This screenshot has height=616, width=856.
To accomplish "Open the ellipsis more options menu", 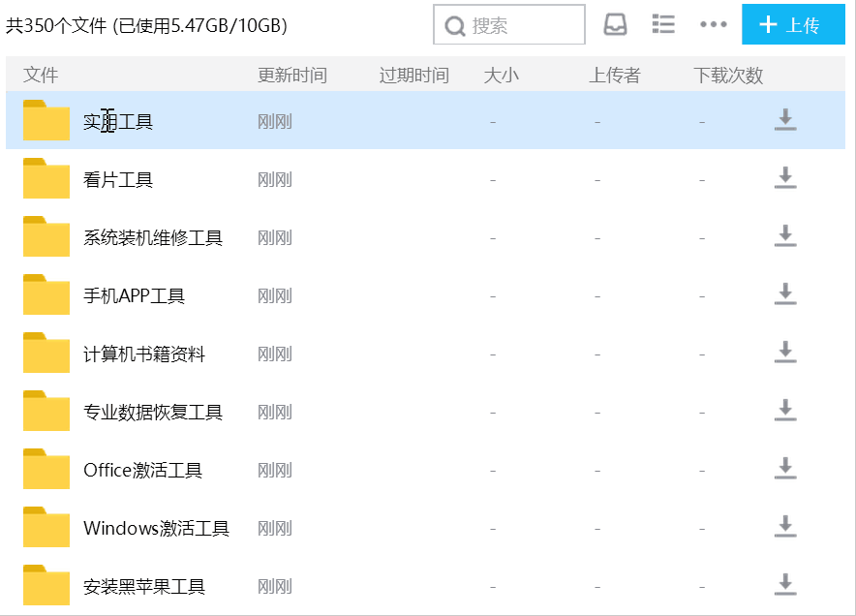I will [714, 24].
